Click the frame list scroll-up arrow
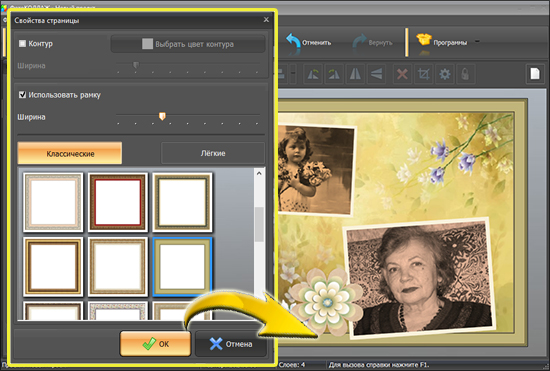Screen dimensions: 550x371 click(x=259, y=173)
